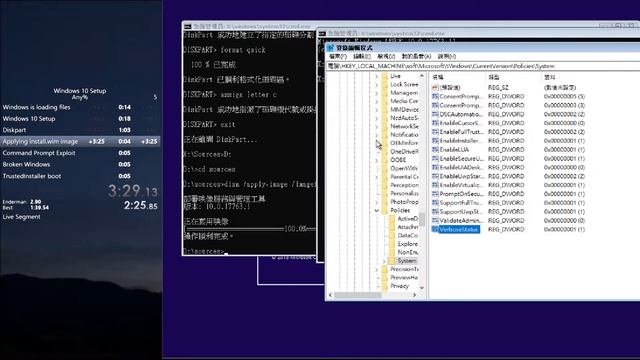640x360 pixels.
Task: Click the EnableCursorS... value icon
Action: tap(435, 123)
